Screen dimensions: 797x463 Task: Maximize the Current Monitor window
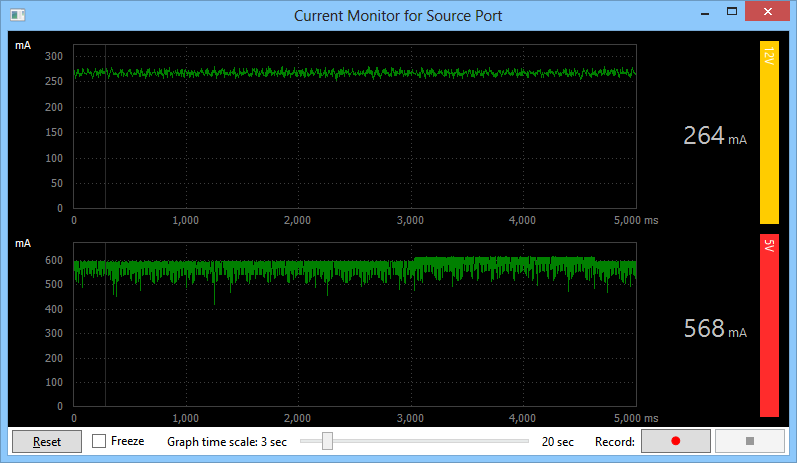tap(731, 13)
